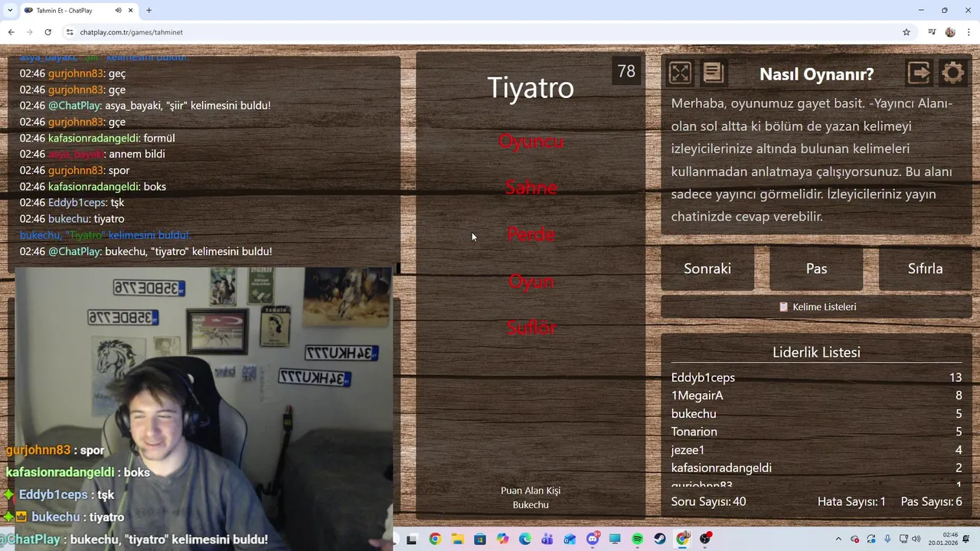Image resolution: width=980 pixels, height=551 pixels.
Task: Click the Liderlik Listesi heading
Action: point(816,352)
